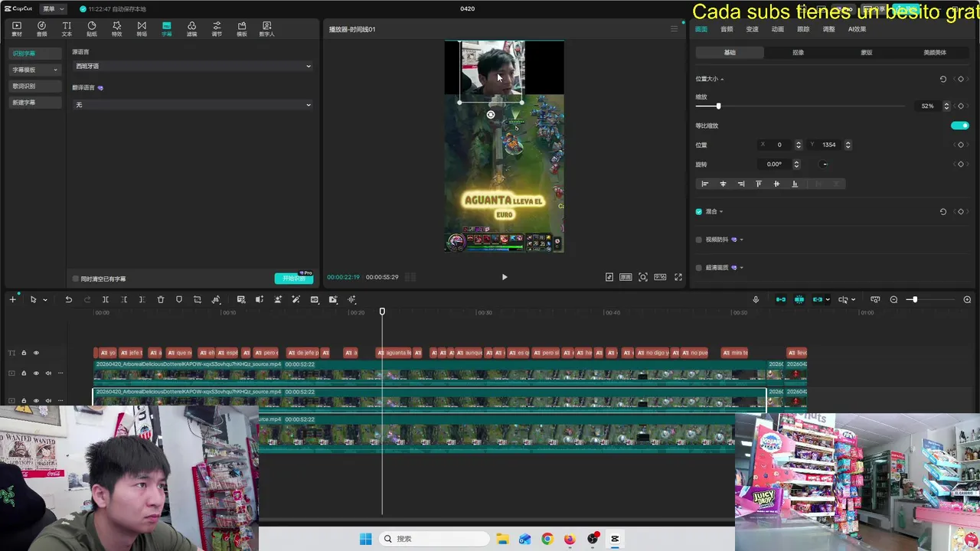This screenshot has height=551, width=980.
Task: Open the 转场 transitions panel
Action: (x=142, y=29)
